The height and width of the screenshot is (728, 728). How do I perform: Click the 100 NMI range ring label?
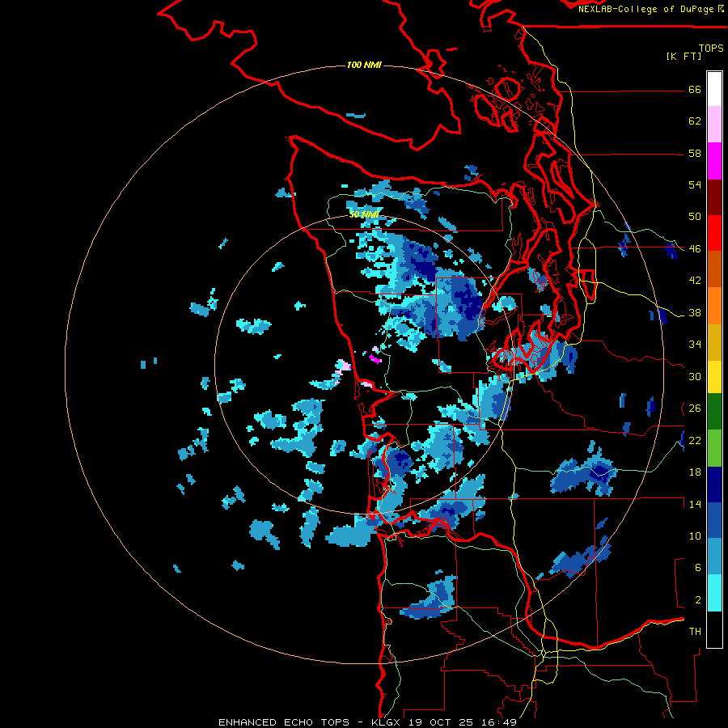(x=364, y=65)
